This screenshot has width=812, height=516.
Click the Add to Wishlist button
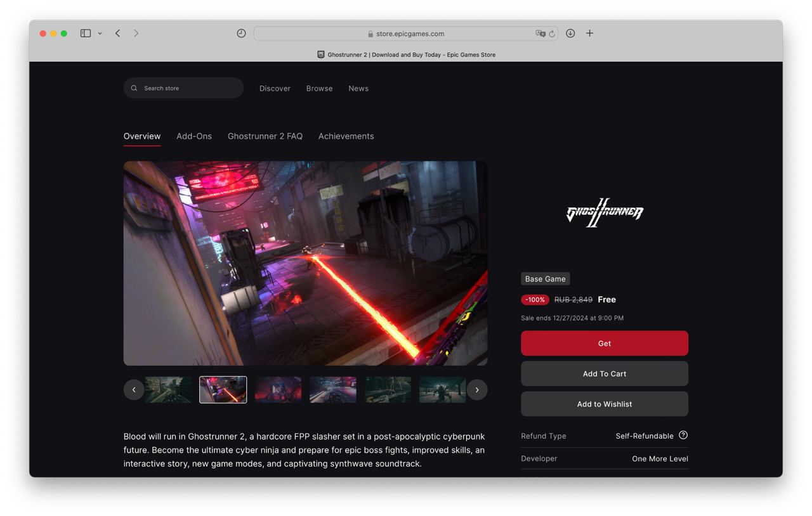pyautogui.click(x=605, y=404)
